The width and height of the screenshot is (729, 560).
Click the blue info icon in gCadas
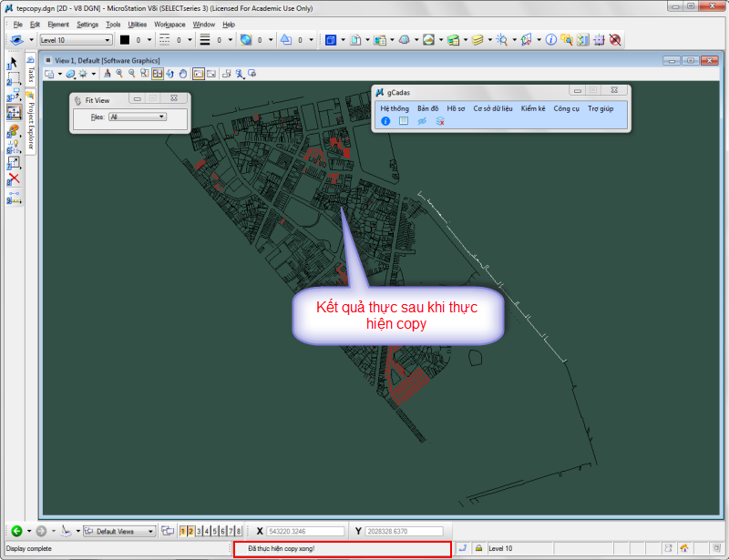click(385, 121)
